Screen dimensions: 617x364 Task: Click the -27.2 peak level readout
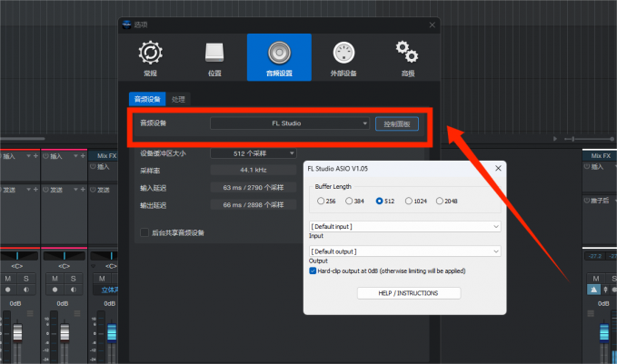(595, 256)
